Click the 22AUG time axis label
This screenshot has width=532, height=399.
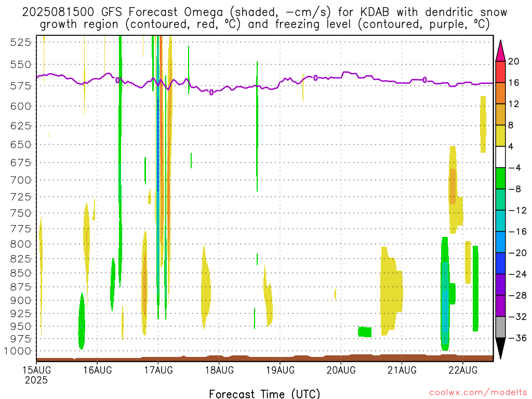(x=463, y=370)
